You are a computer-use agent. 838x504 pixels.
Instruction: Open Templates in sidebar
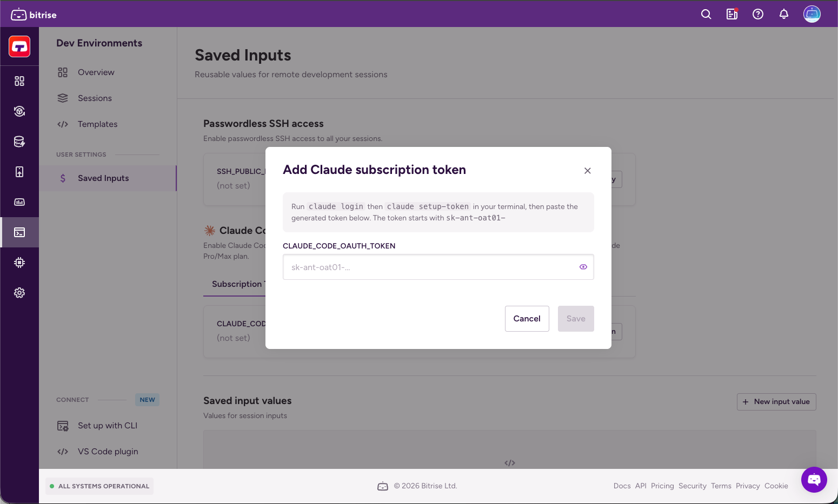coord(108,124)
